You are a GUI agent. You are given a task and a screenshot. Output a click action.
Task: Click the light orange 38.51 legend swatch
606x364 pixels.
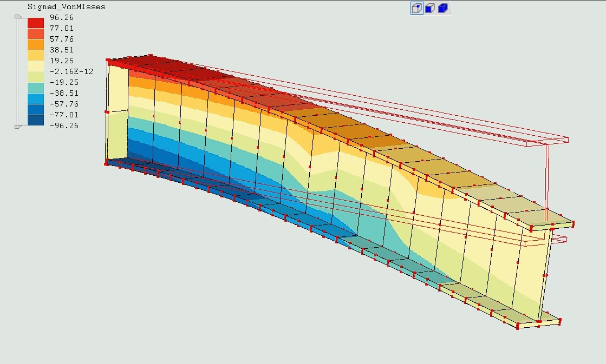(x=36, y=55)
